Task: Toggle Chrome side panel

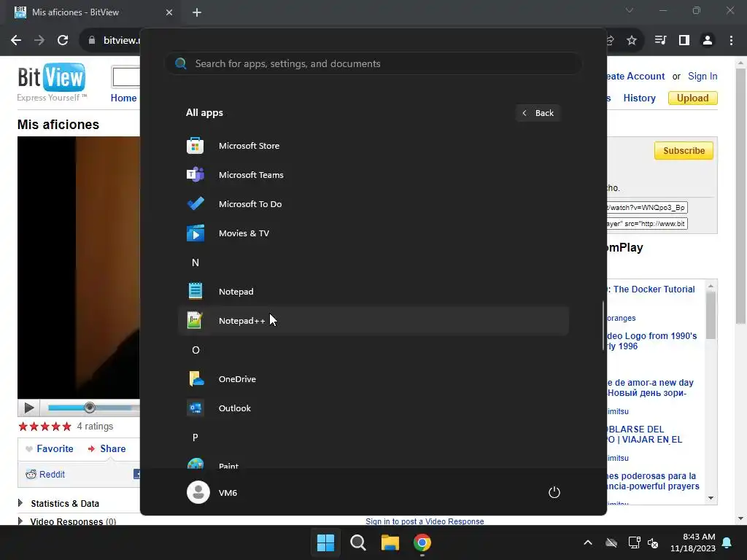Action: [x=684, y=41]
